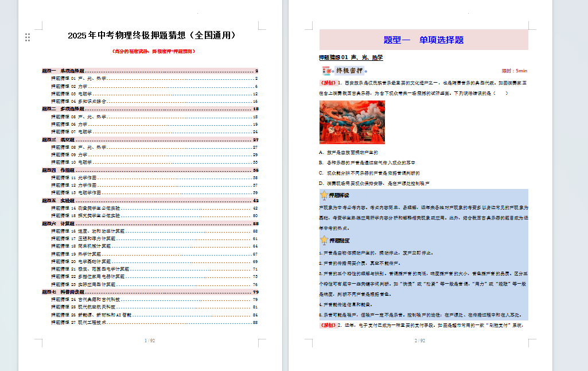Open the 题型七 科普阅读题 contents entry
This screenshot has height=371, width=588.
pos(63,292)
